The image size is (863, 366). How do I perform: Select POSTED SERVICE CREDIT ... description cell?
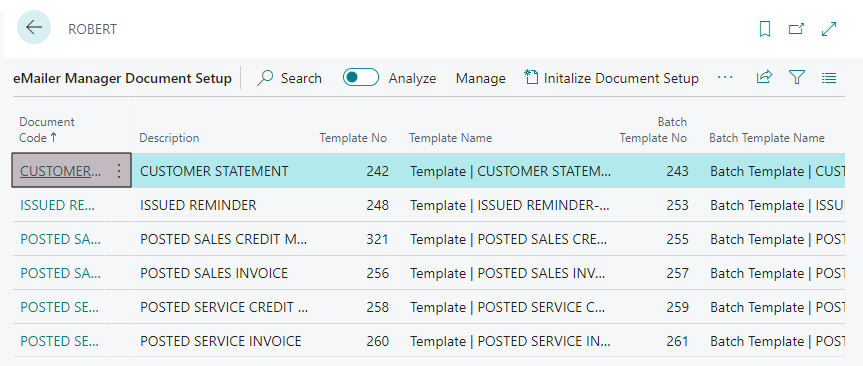pos(223,307)
